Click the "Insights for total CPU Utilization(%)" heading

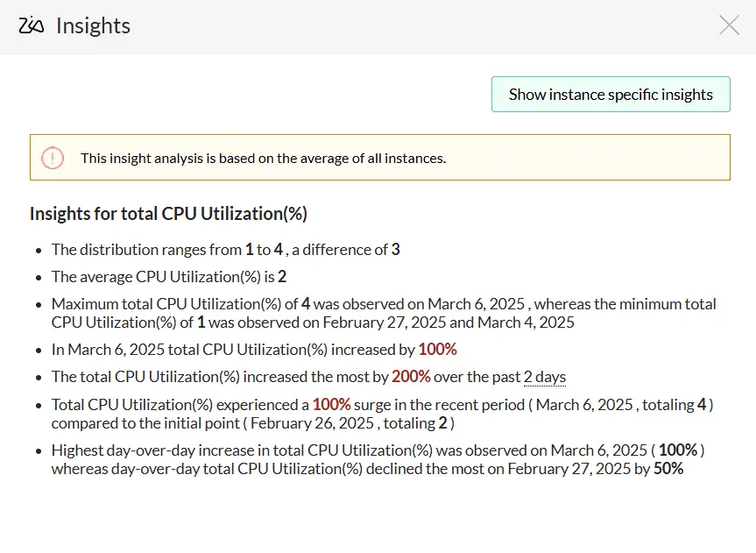click(x=168, y=214)
